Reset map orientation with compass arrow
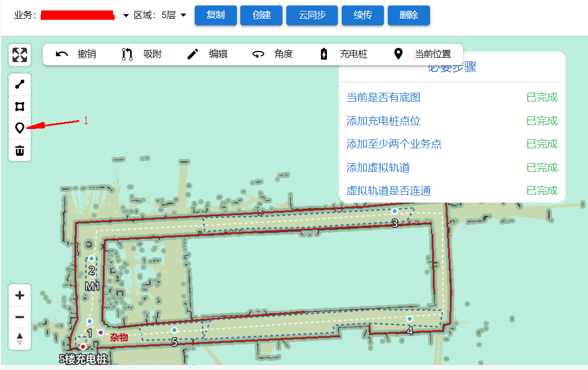This screenshot has height=370, width=588. pos(20,339)
